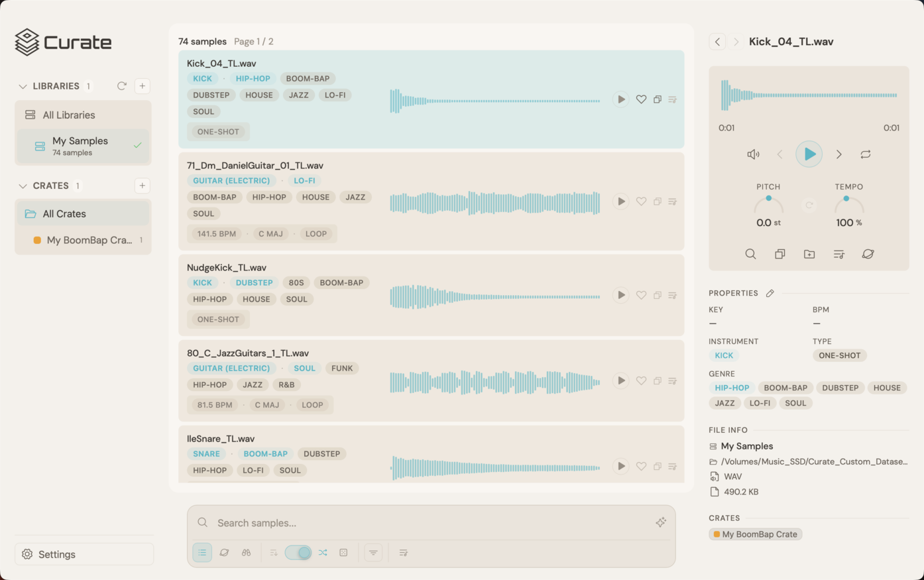Screen dimensions: 924x580
Task: Click the add-to-folder icon below the pitch controls
Action: click(x=809, y=254)
